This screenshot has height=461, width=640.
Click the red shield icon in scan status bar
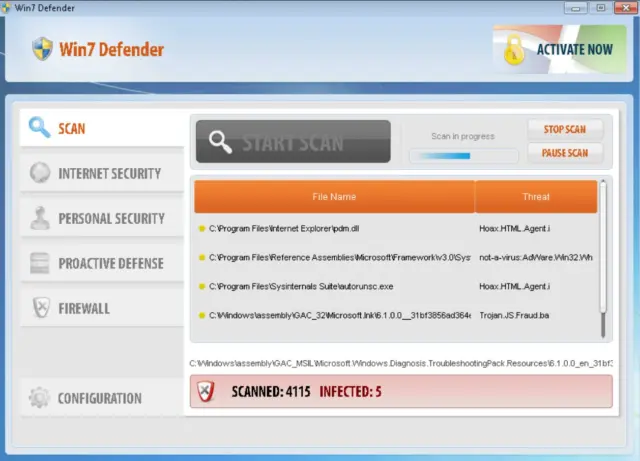pos(205,391)
